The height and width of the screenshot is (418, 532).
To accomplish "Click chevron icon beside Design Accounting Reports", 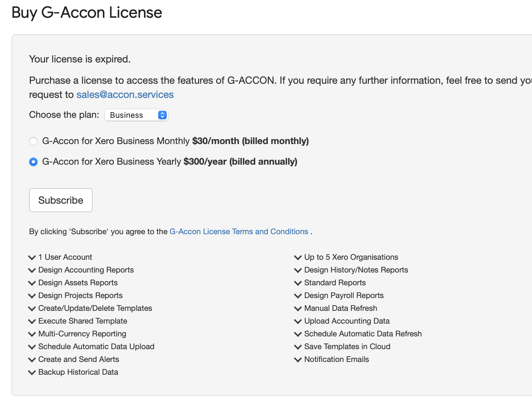I will (32, 270).
